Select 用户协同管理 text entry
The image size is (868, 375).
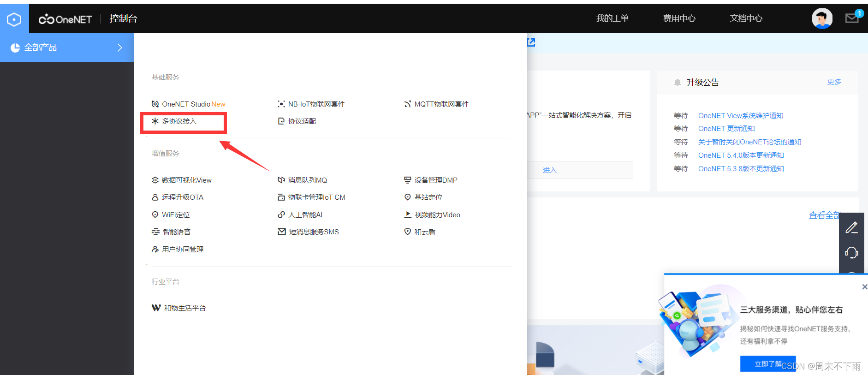tap(183, 250)
